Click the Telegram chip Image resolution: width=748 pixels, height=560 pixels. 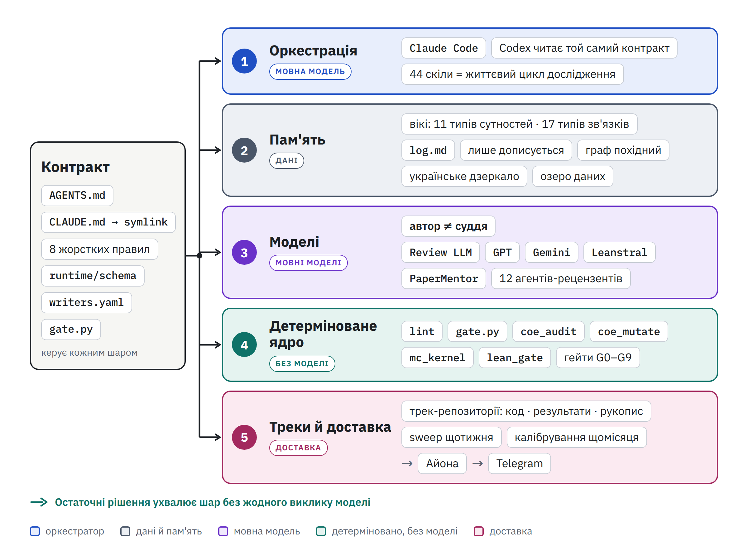pyautogui.click(x=520, y=463)
